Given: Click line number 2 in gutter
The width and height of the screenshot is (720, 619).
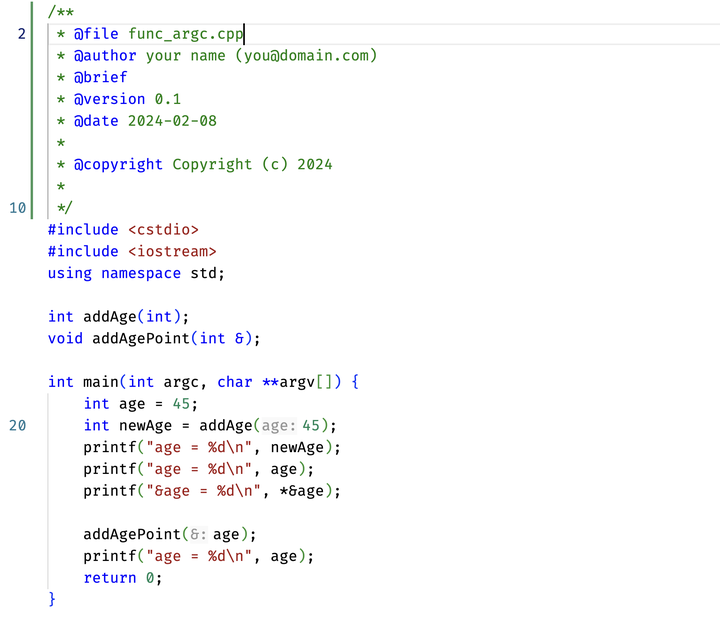Looking at the screenshot, I should tap(22, 34).
